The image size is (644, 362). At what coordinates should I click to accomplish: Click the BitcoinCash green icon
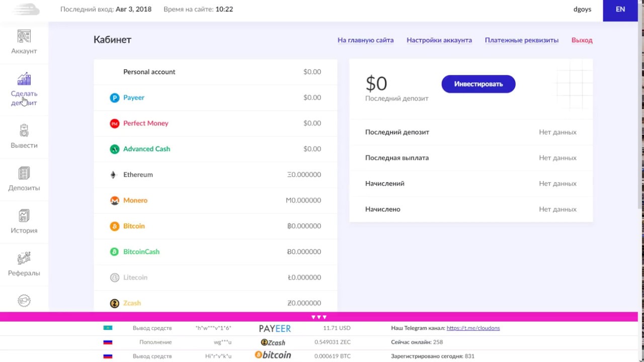click(x=115, y=251)
